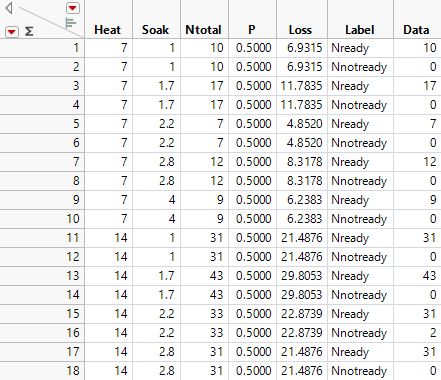Viewport: 441px width, 380px height.
Task: Click Label cell Nnotready in row 10
Action: [x=359, y=219]
